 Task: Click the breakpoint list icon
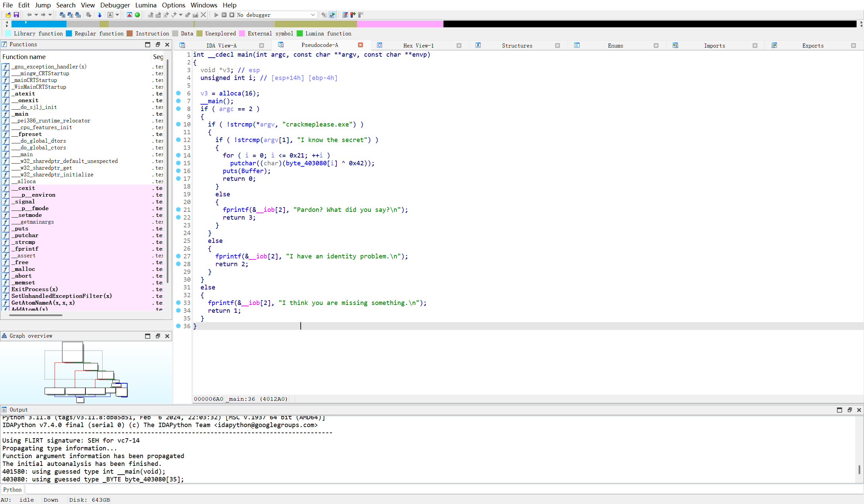(345, 15)
